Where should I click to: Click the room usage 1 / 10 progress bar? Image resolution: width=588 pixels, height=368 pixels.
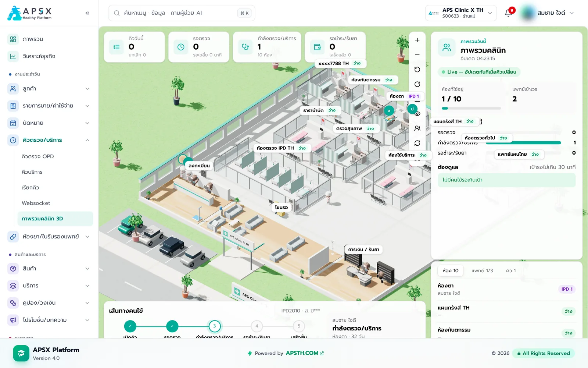coord(471,109)
